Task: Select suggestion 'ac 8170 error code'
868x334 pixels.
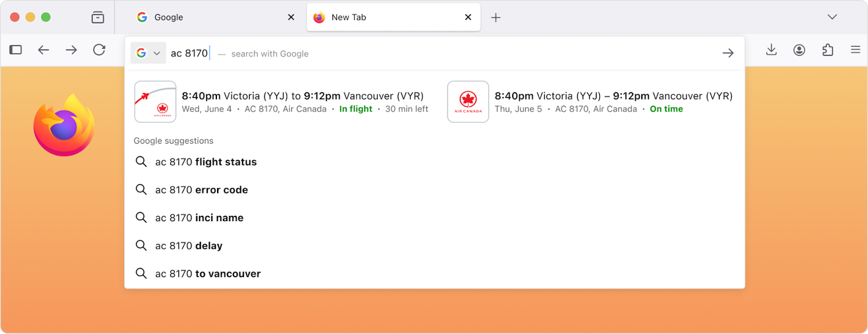Action: (434, 190)
